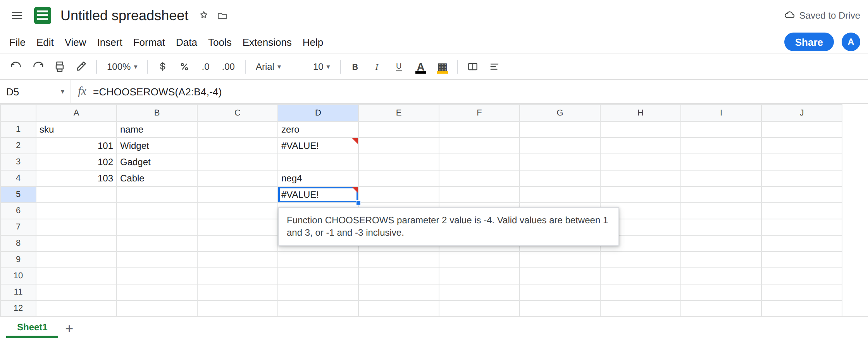This screenshot has width=868, height=338.
Task: Open the Extensions menu
Action: click(x=267, y=42)
